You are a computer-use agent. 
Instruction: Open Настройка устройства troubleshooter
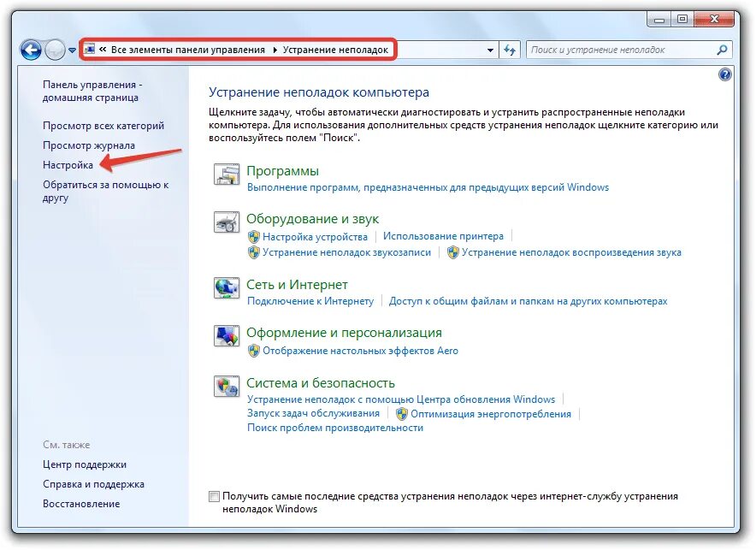(x=315, y=237)
